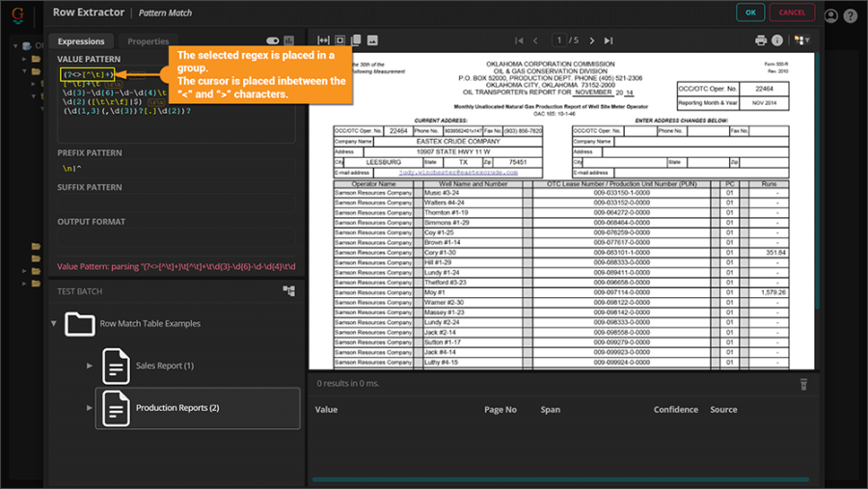The image size is (868, 489).
Task: Open the viewer layout options dropdown
Action: pos(800,41)
